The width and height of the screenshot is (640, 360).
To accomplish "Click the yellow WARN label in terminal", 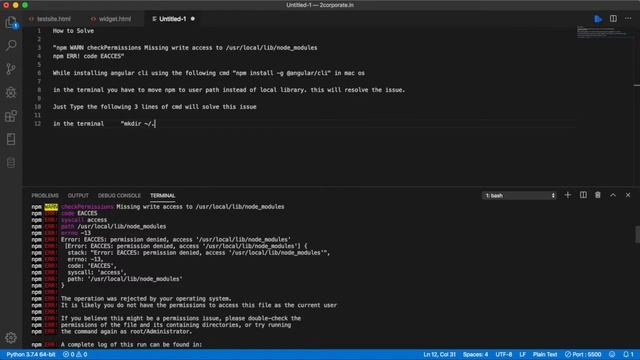I will pos(51,207).
